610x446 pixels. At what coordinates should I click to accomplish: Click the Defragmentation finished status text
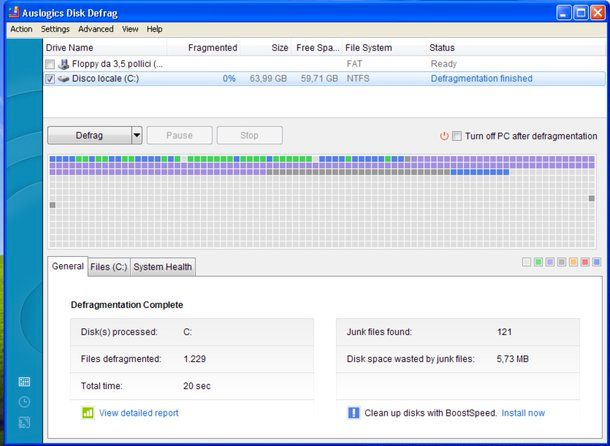(x=482, y=79)
